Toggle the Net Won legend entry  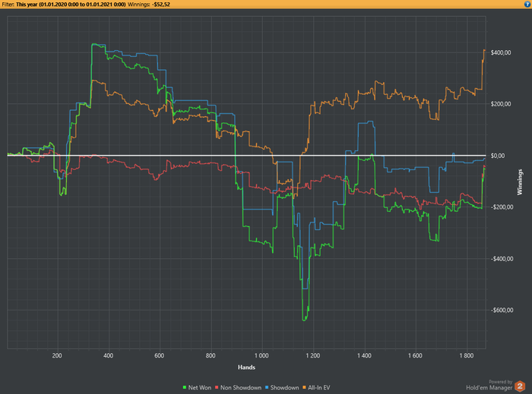click(197, 387)
